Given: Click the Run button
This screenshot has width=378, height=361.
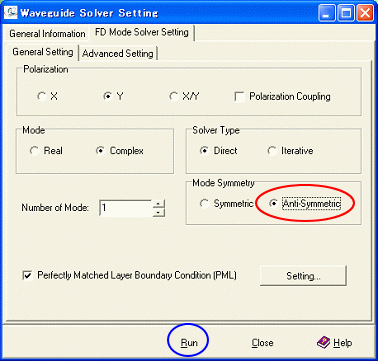Looking at the screenshot, I should (x=189, y=343).
